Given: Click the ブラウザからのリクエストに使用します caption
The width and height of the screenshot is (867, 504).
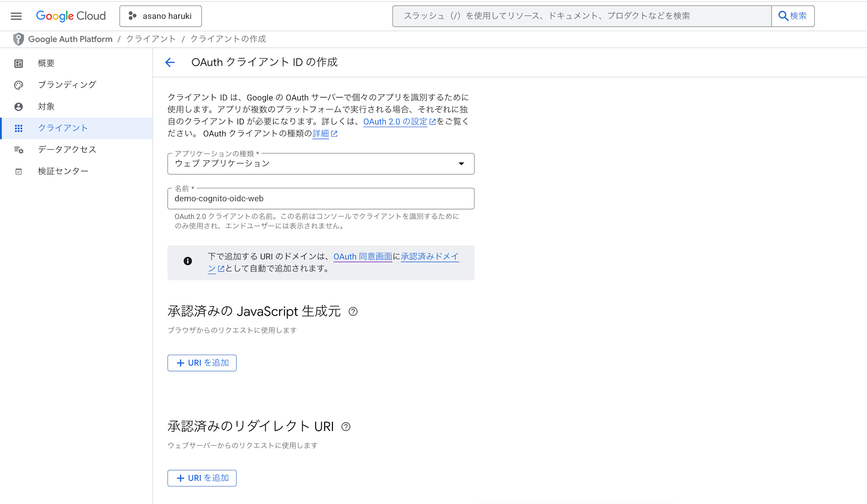Looking at the screenshot, I should click(x=232, y=330).
